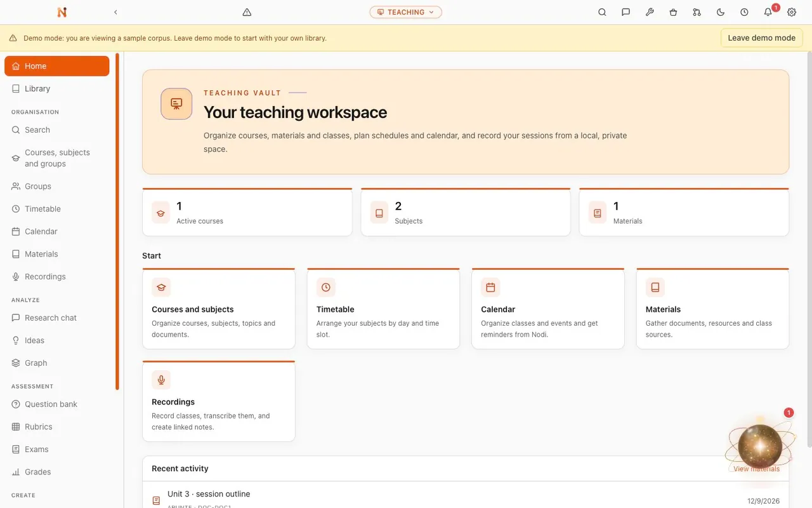This screenshot has width=812, height=508.
Task: Open the Materials stat card showing 1
Action: point(684,212)
